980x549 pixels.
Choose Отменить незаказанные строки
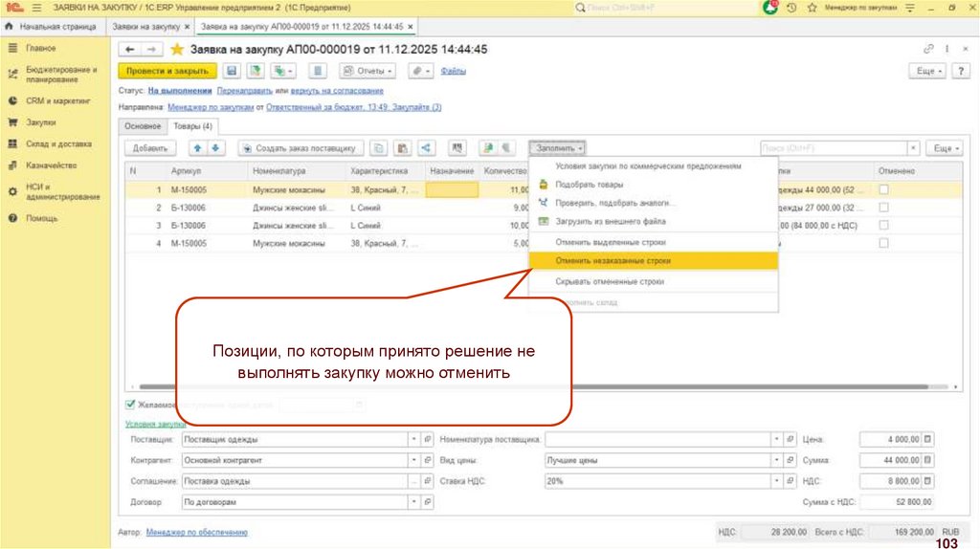point(653,260)
